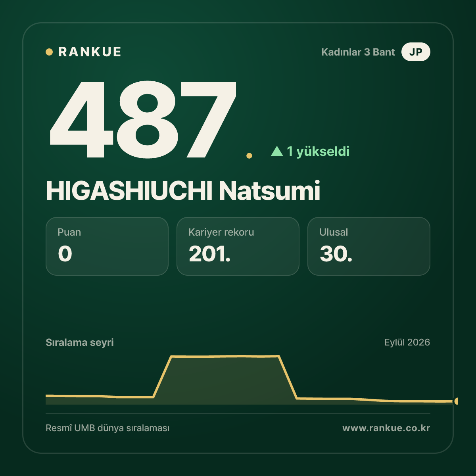The height and width of the screenshot is (476, 476).
Task: Click the yellow period dot after 487
Action: click(249, 156)
